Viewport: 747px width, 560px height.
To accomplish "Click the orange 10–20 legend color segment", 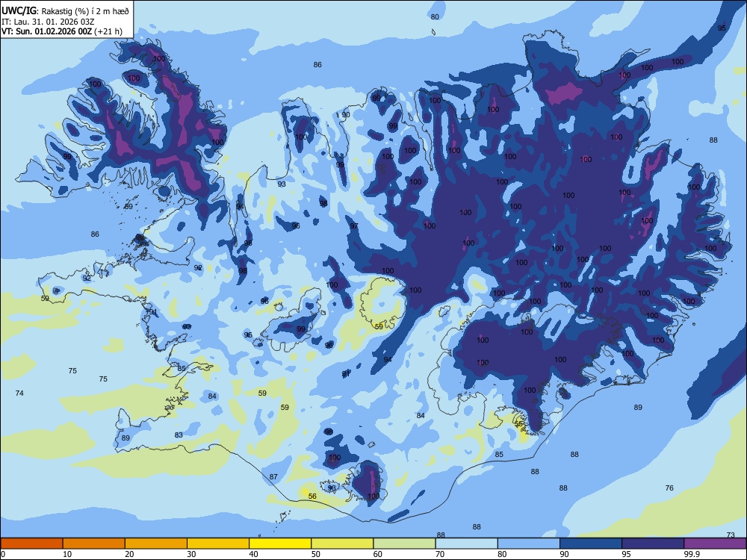I will (x=94, y=544).
